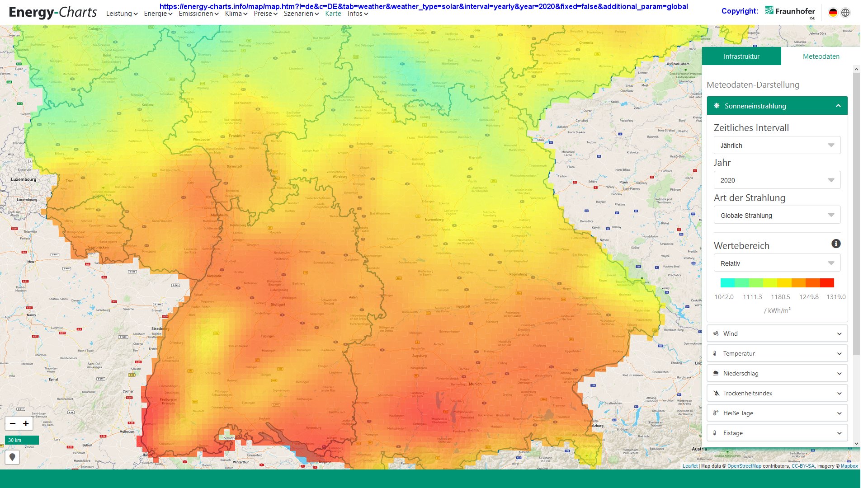The width and height of the screenshot is (868, 488).
Task: Click the Eistage thermometer icon
Action: click(x=715, y=433)
